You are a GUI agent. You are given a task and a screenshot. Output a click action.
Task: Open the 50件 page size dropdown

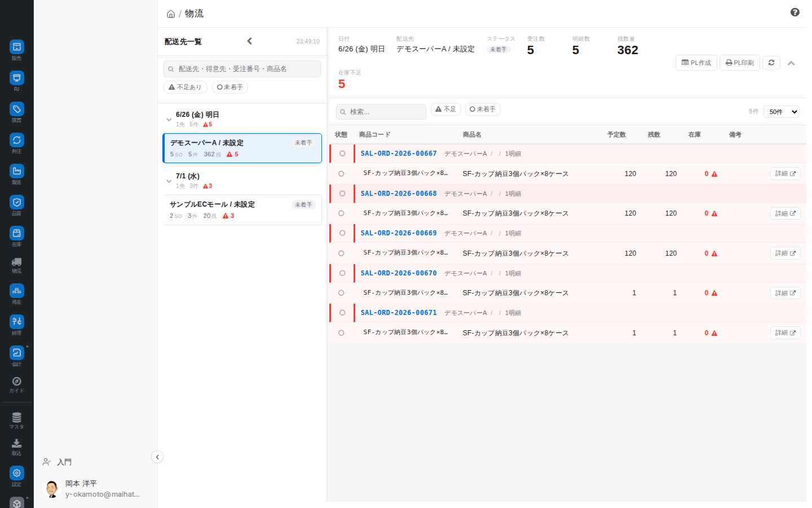point(782,112)
